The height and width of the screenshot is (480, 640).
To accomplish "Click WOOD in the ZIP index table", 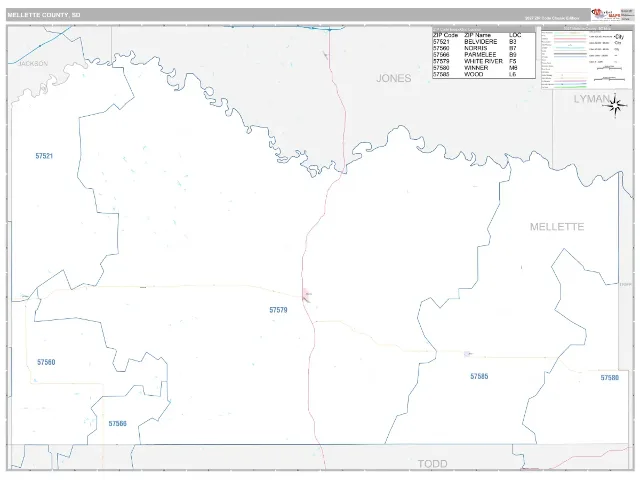I will coord(473,74).
